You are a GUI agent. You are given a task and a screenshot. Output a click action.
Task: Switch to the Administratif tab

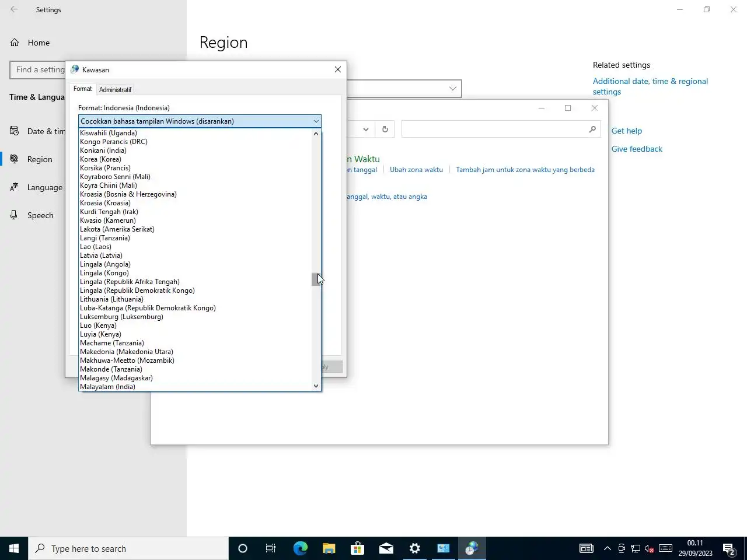pyautogui.click(x=115, y=90)
